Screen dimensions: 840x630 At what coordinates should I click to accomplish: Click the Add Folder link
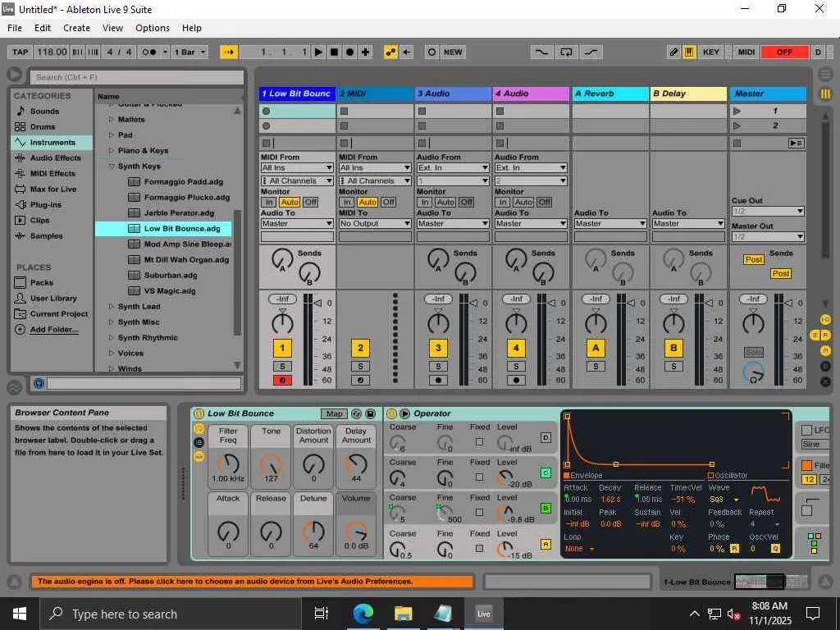54,330
